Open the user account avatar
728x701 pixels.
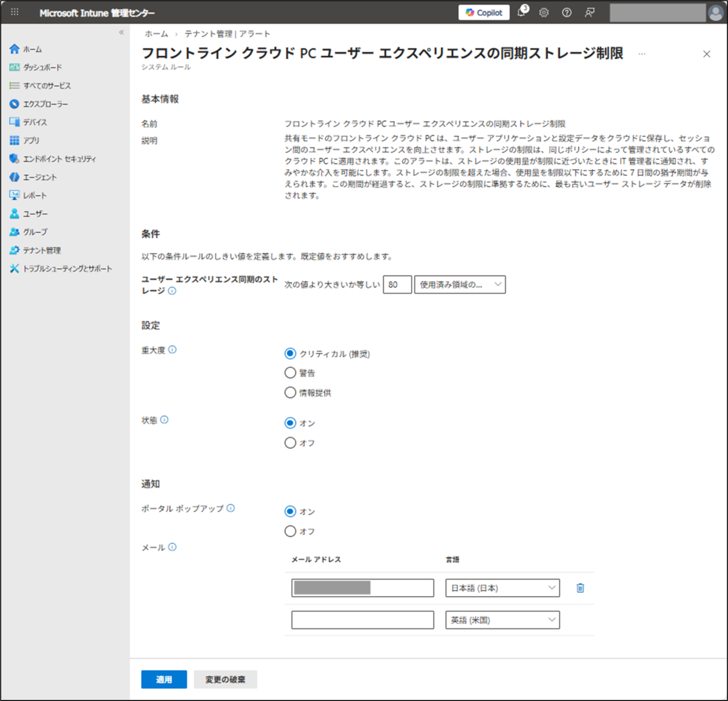click(x=715, y=12)
